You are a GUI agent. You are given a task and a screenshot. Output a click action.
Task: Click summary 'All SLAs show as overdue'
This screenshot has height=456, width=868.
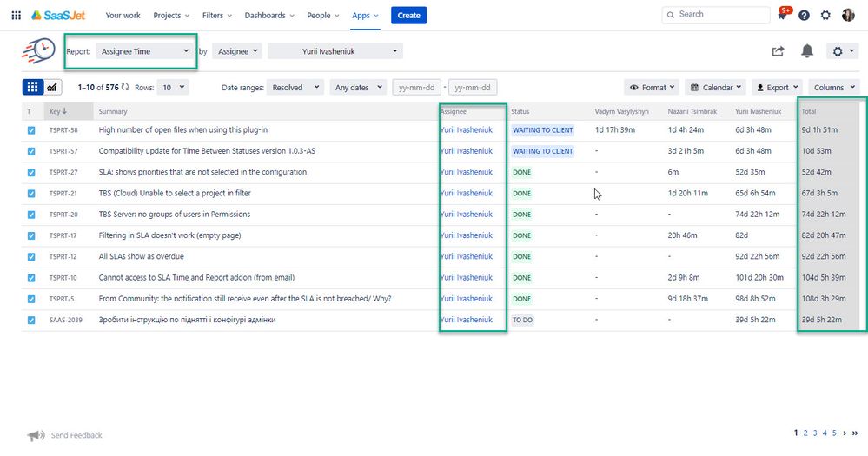coord(141,256)
